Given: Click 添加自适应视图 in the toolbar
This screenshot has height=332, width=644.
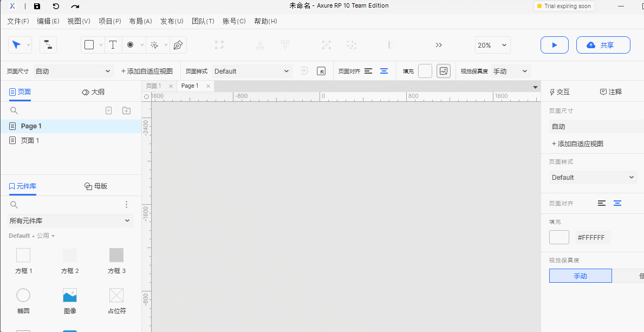Looking at the screenshot, I should pyautogui.click(x=147, y=71).
